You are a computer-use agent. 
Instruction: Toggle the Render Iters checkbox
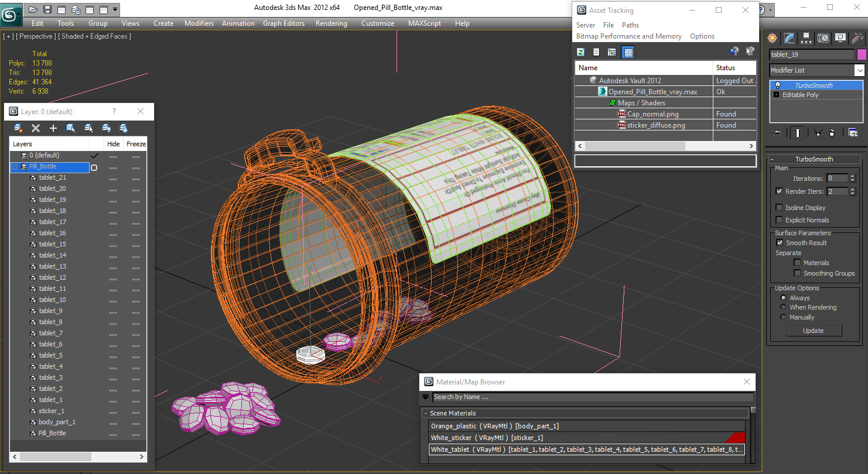779,191
